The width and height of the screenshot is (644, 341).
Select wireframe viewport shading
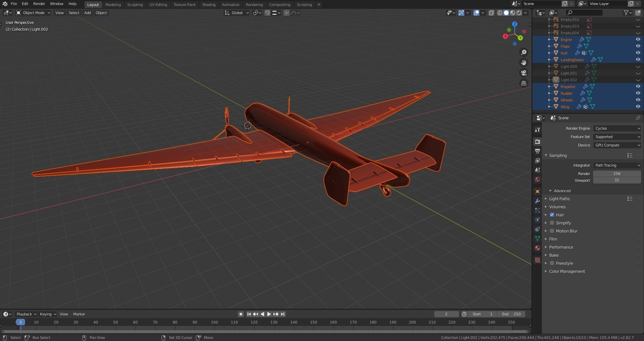(500, 13)
